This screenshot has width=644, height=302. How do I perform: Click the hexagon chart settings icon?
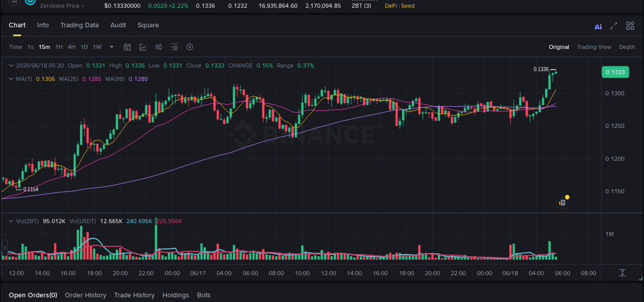[190, 47]
